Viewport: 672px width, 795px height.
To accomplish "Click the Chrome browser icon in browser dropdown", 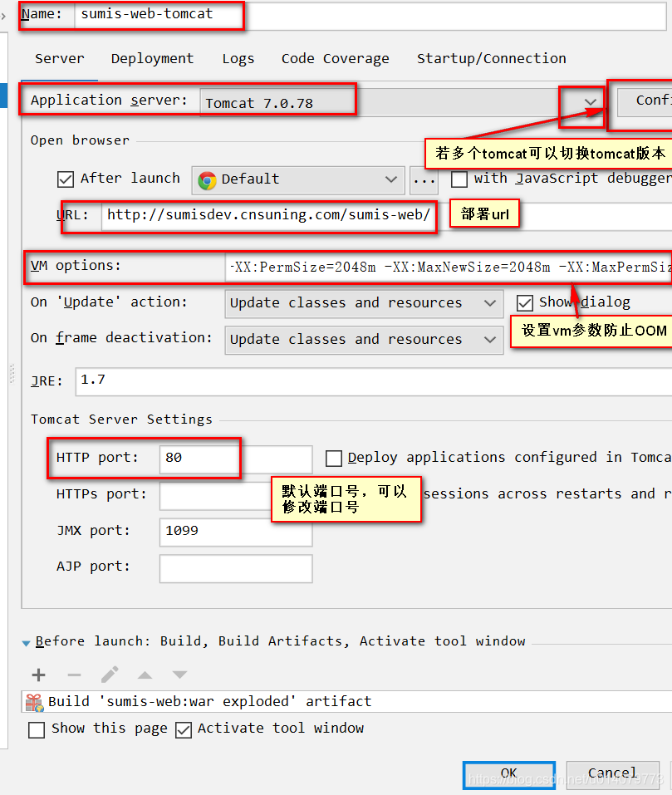I will pos(207,180).
